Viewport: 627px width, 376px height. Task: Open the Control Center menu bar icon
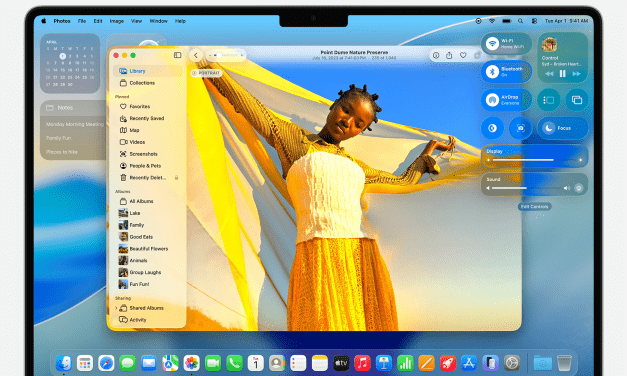coord(534,21)
